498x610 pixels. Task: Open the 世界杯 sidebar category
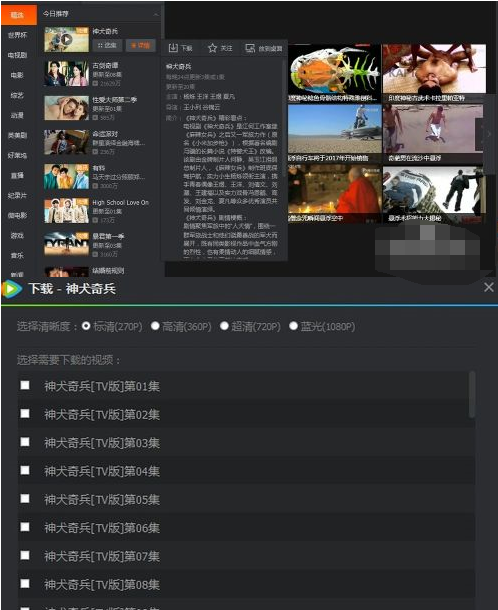point(18,35)
